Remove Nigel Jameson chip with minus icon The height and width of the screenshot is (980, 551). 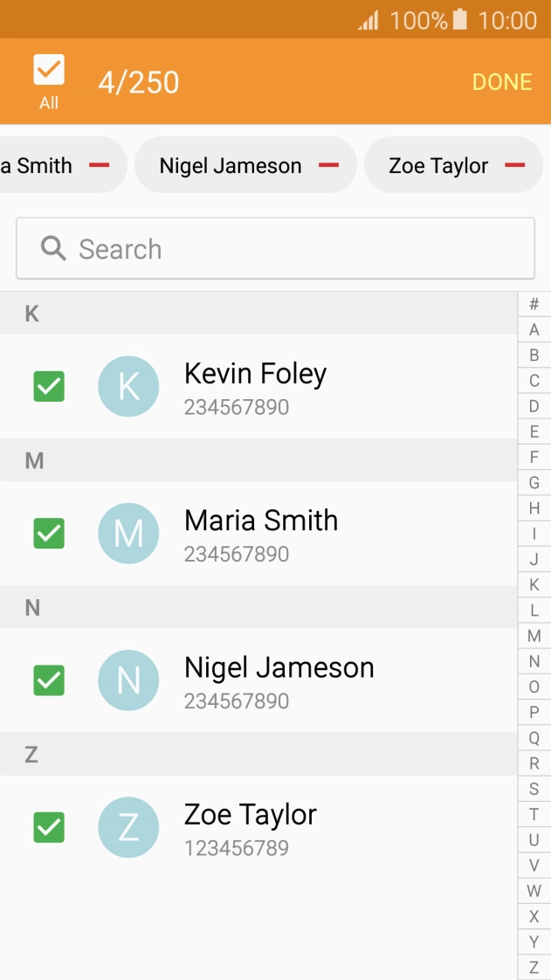tap(328, 165)
